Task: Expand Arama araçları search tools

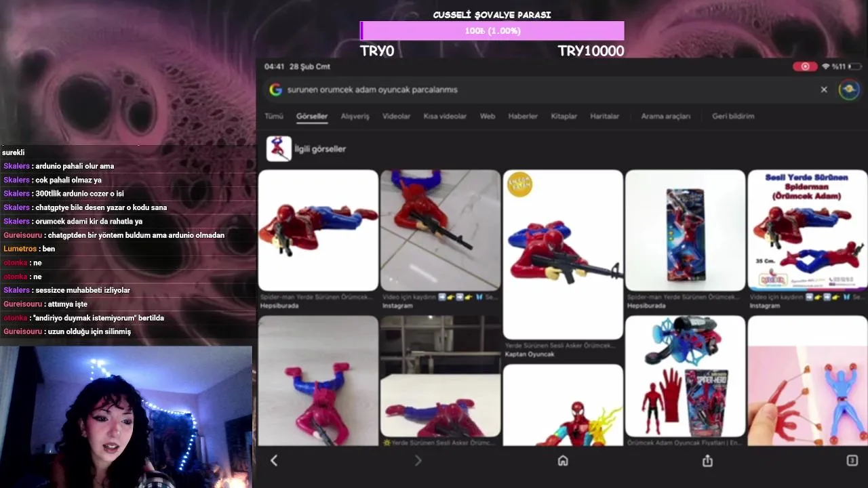Action: [665, 117]
